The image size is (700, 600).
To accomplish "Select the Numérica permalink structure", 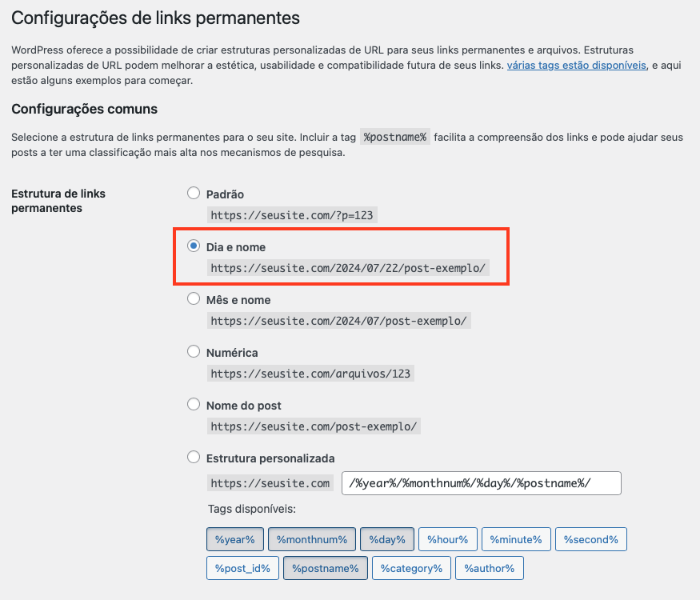I will tap(193, 351).
